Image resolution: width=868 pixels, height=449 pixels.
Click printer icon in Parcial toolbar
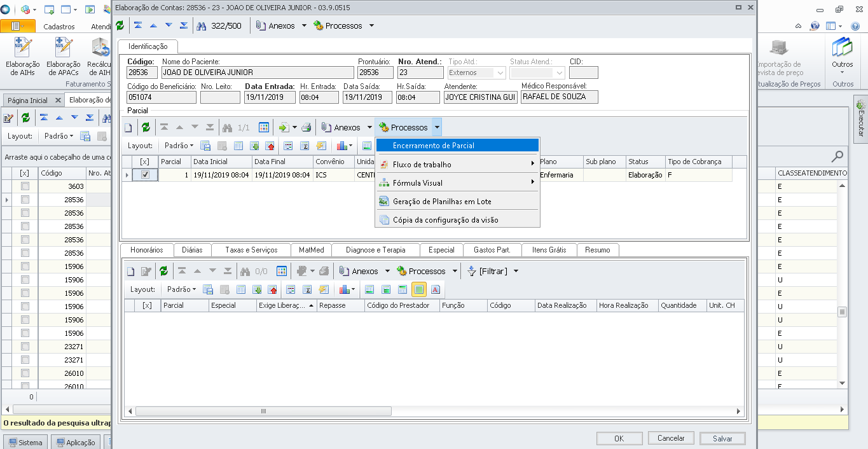(307, 127)
